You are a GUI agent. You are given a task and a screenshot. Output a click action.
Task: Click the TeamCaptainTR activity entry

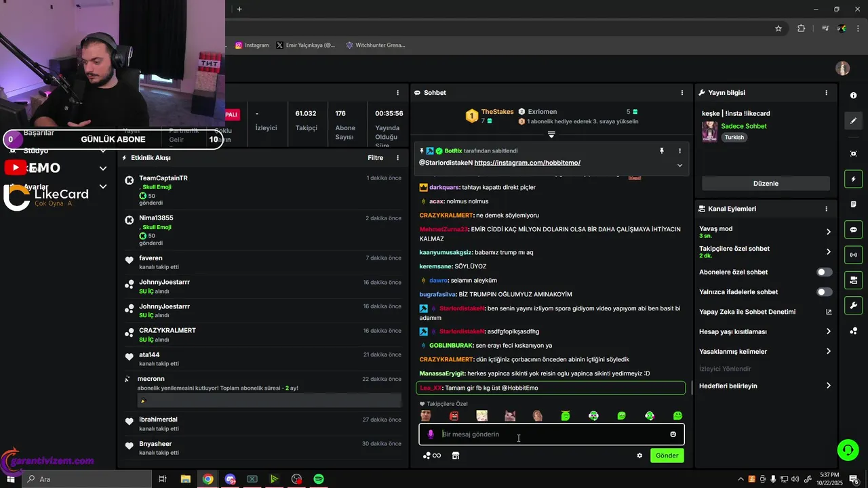[x=264, y=190]
